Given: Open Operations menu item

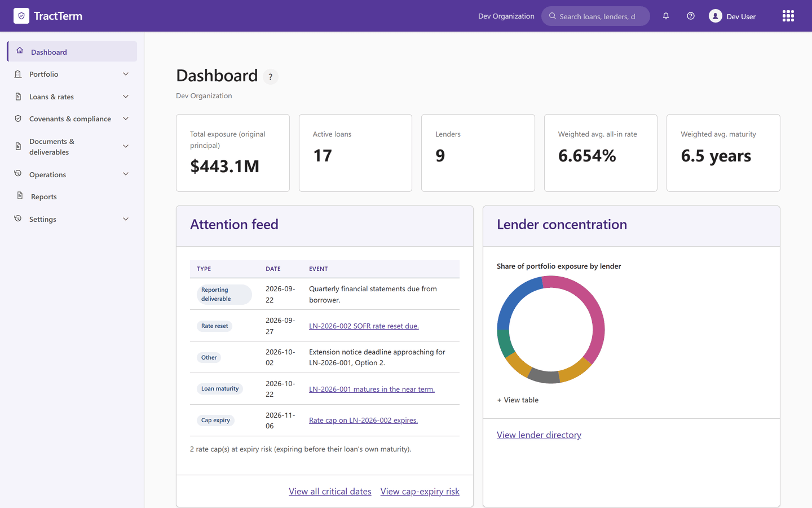Looking at the screenshot, I should tap(72, 174).
